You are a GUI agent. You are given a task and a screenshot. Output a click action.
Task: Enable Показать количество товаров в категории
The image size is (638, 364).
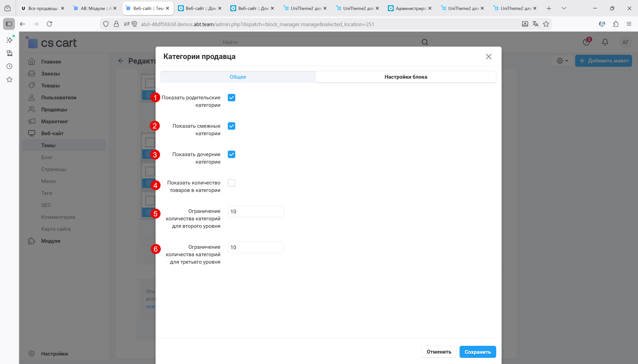pyautogui.click(x=231, y=182)
